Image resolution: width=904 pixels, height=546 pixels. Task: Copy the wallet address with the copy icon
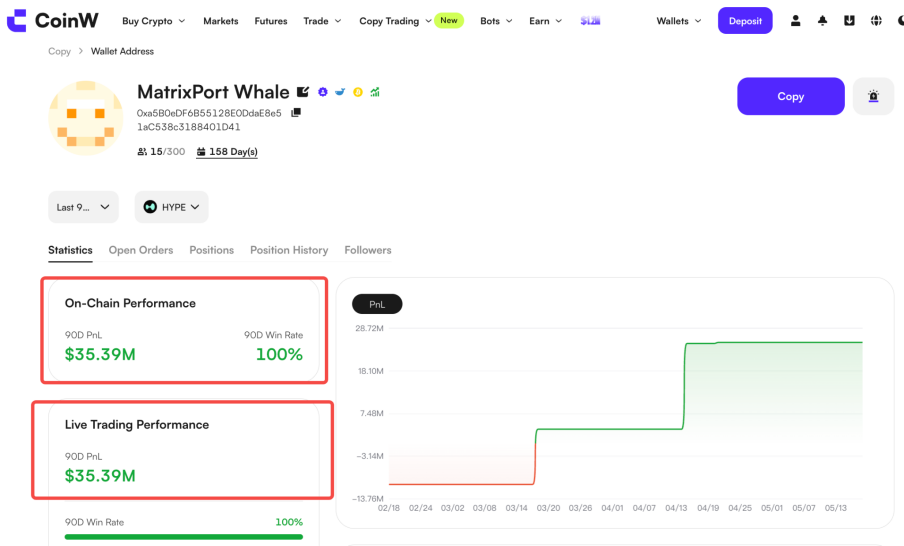(x=296, y=112)
